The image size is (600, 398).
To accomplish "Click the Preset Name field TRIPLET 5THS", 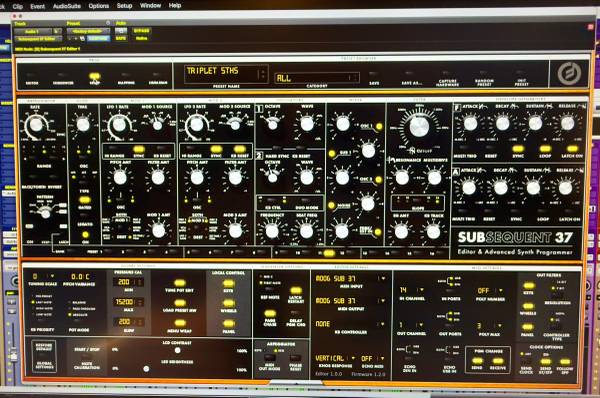I will tap(226, 73).
